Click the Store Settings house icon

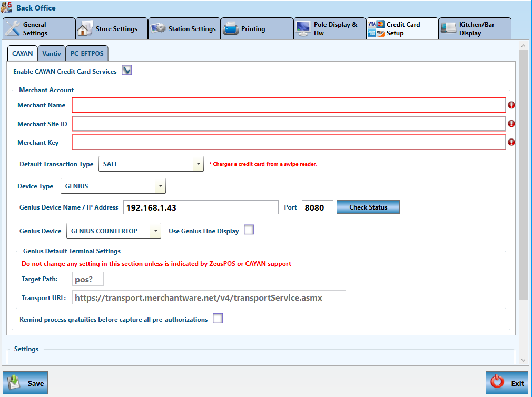(x=85, y=28)
